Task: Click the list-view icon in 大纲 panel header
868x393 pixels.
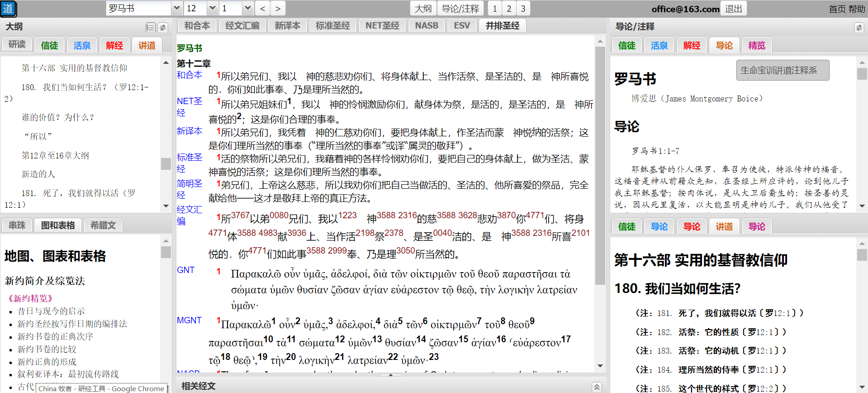Action: point(151,28)
